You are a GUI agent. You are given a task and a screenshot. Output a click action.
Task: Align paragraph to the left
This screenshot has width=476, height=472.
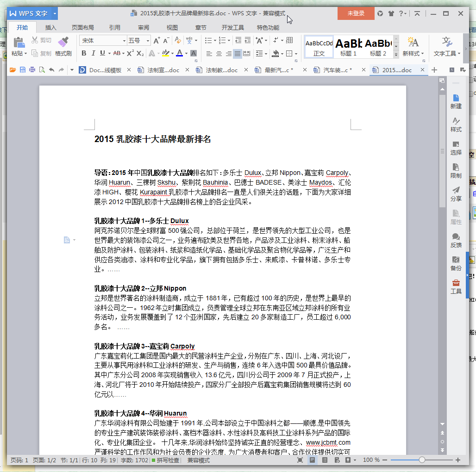pyautogui.click(x=209, y=54)
